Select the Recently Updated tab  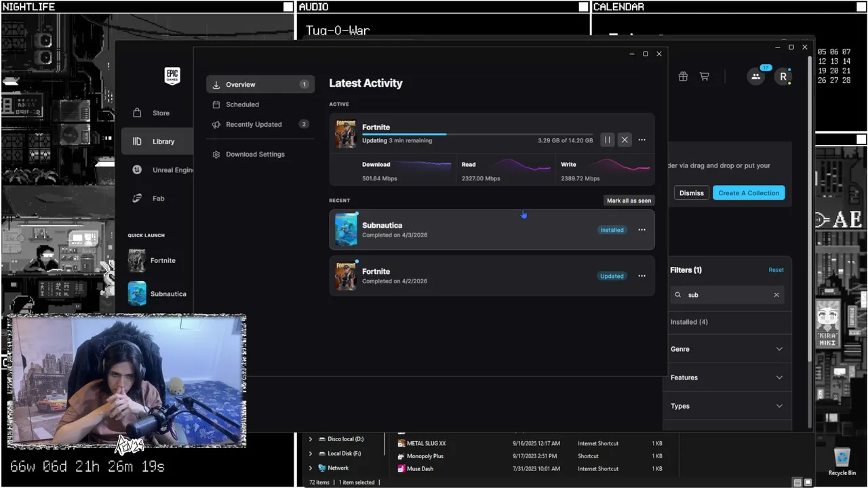260,124
